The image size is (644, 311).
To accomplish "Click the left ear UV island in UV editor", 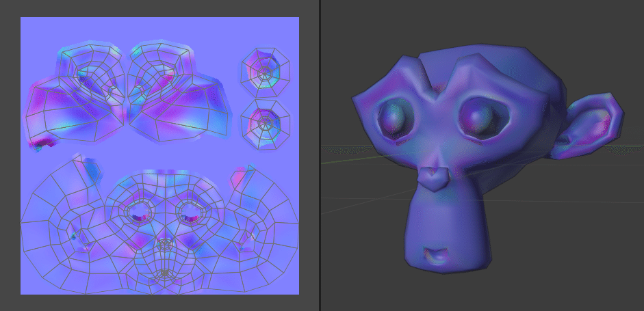I will [75, 94].
